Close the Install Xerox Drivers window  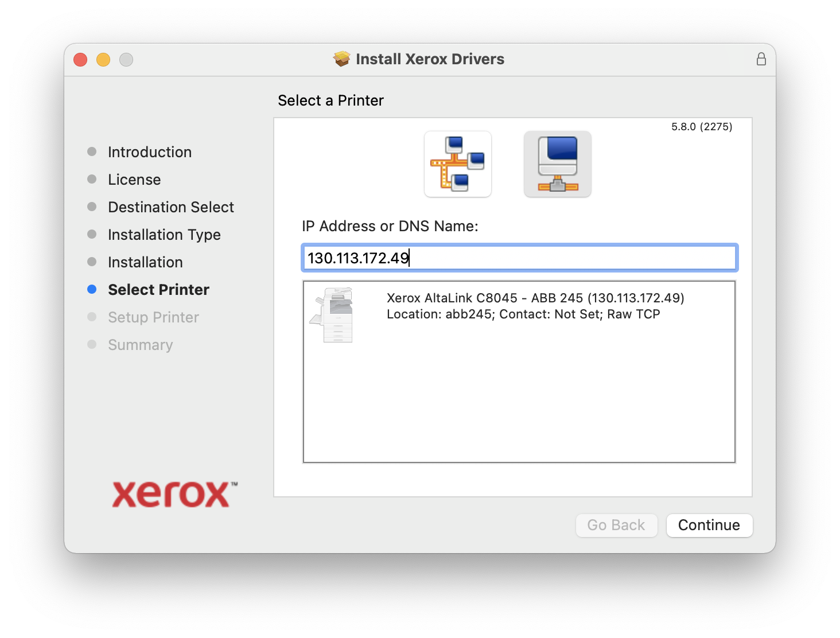tap(80, 60)
